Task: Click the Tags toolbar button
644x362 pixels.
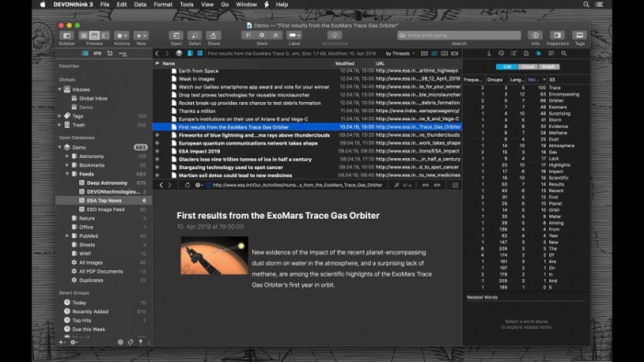Action: coord(580,35)
